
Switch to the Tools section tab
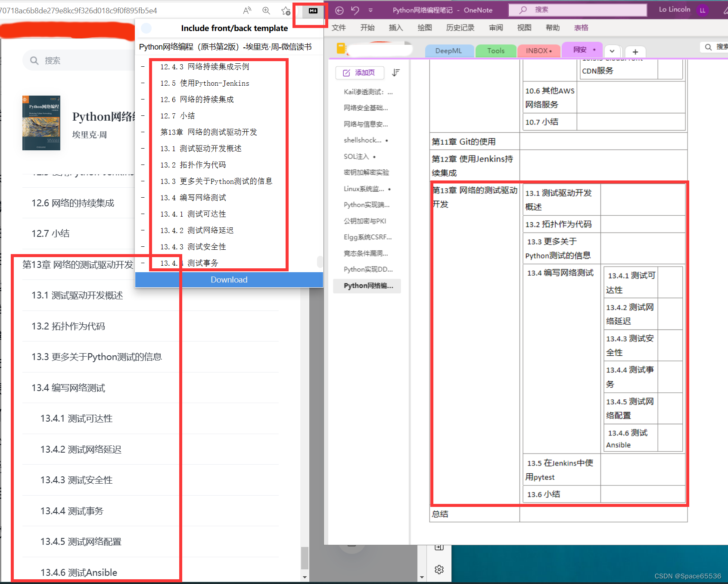[x=496, y=51]
